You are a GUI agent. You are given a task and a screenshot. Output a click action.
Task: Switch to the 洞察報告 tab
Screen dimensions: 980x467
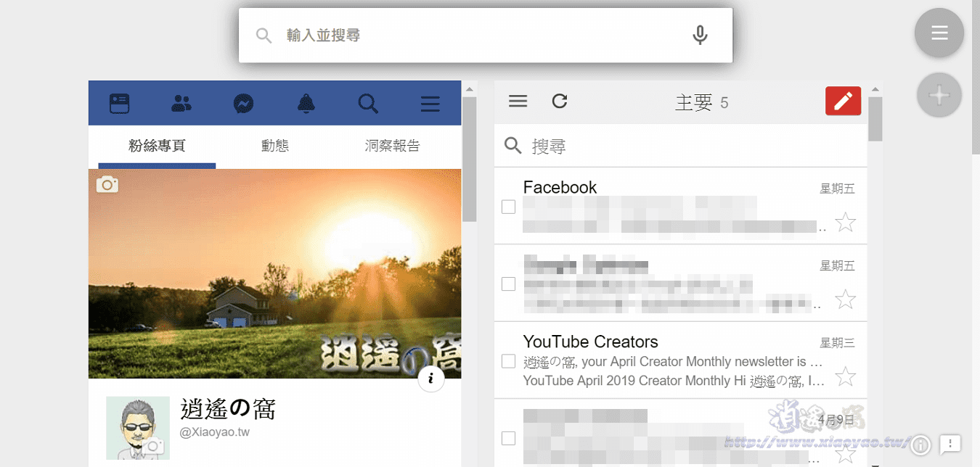tap(392, 146)
